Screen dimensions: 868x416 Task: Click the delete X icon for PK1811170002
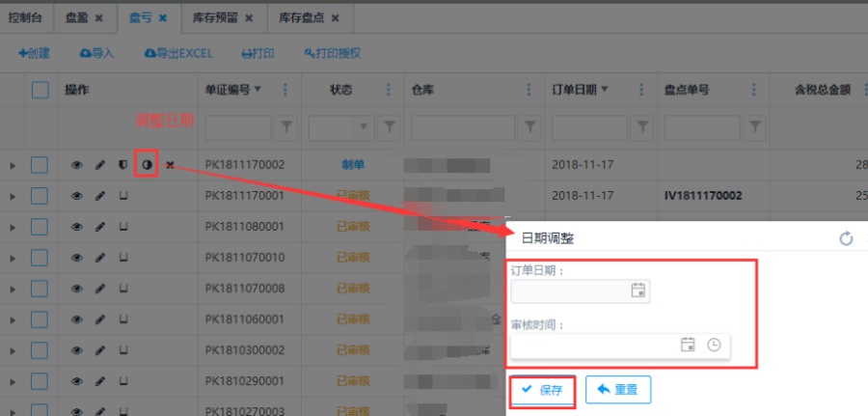click(170, 165)
